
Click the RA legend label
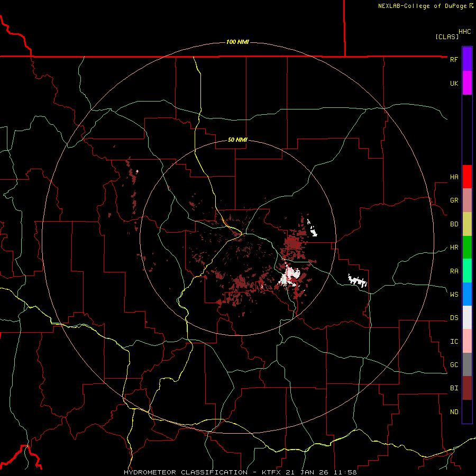pyautogui.click(x=454, y=271)
